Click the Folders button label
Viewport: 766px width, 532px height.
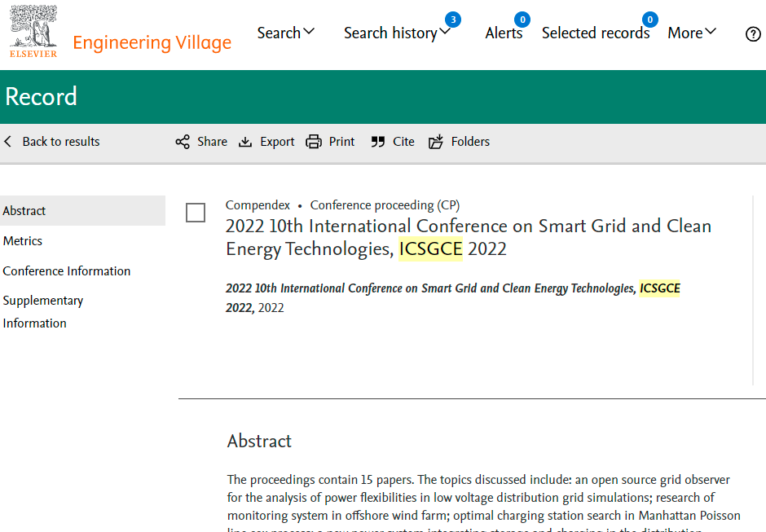[470, 142]
